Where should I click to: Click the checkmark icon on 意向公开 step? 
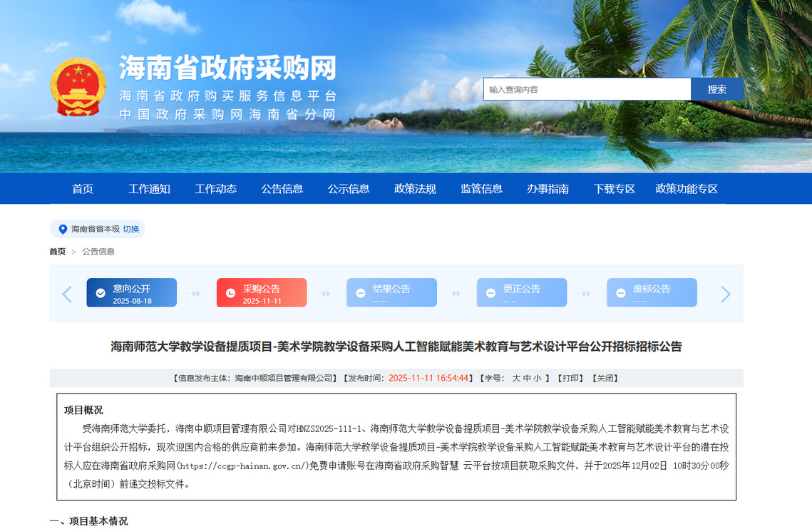tap(101, 293)
